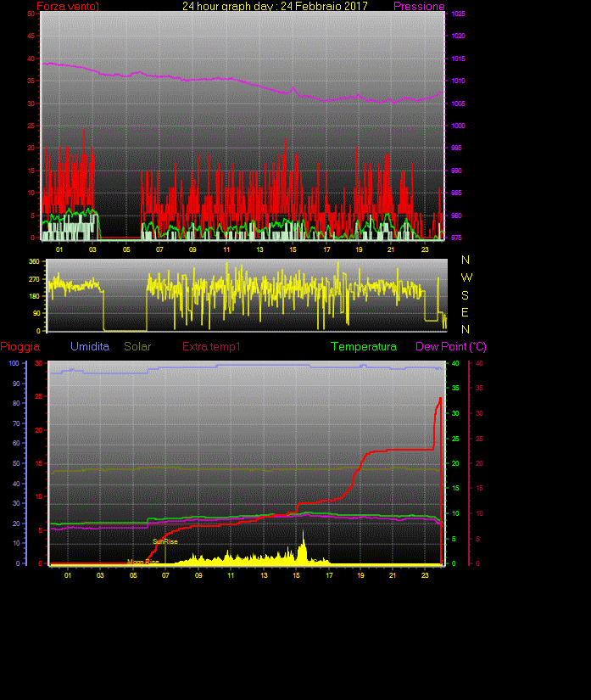Click the 'Temperatura' legend label
The width and height of the screenshot is (591, 700).
coord(364,346)
